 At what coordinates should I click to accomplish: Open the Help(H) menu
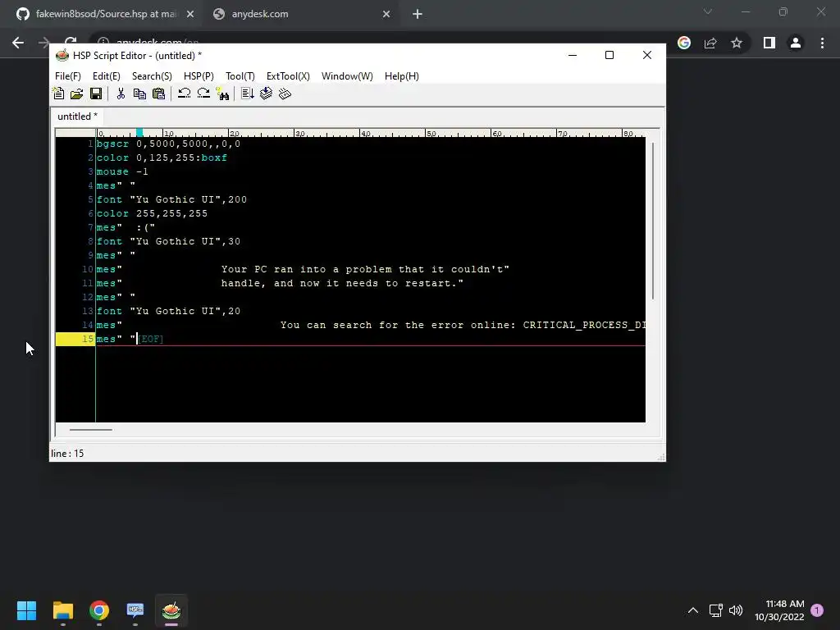(402, 76)
